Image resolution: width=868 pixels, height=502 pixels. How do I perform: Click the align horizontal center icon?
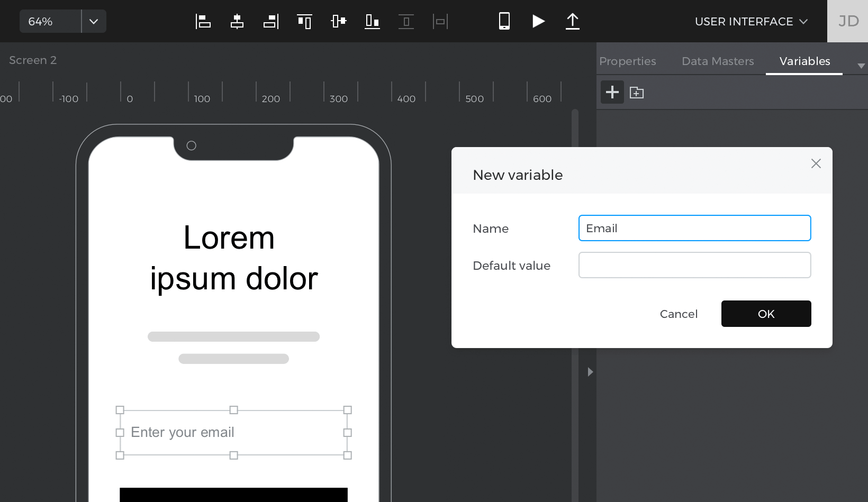coord(237,21)
